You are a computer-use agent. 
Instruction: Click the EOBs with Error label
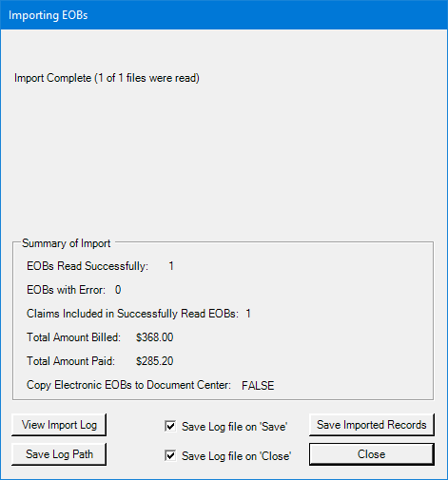pos(66,290)
